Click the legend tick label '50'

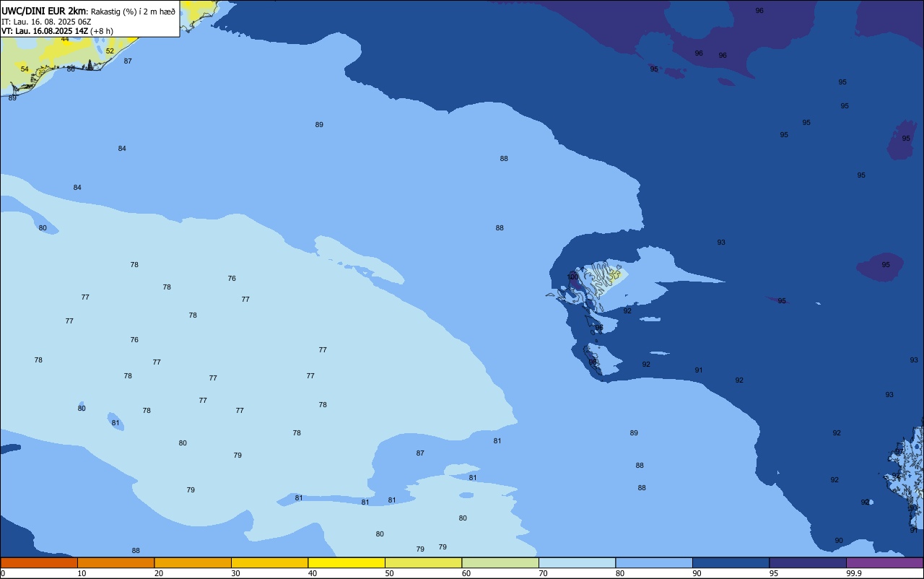click(389, 573)
